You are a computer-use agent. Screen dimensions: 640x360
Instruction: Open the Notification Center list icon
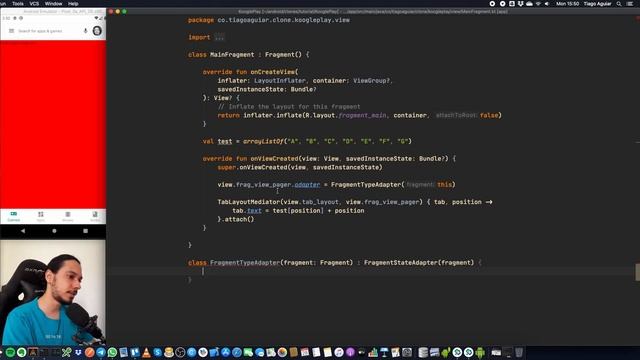coord(630,4)
